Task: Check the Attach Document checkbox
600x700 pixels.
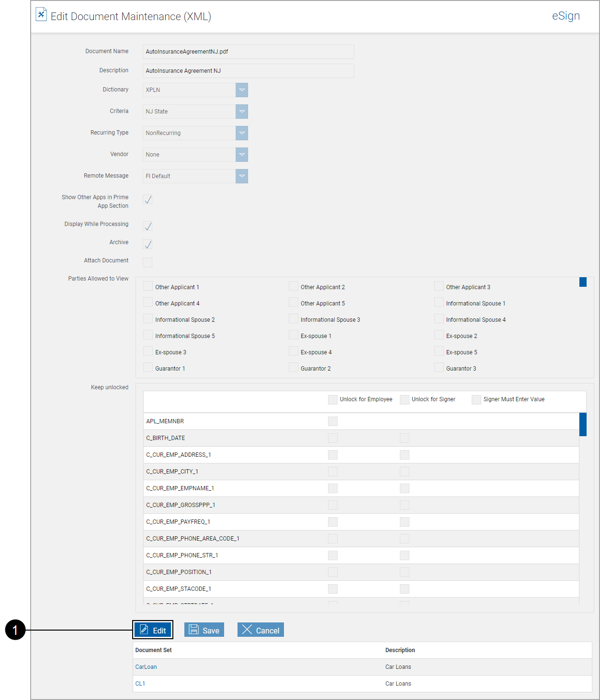Action: (x=147, y=262)
